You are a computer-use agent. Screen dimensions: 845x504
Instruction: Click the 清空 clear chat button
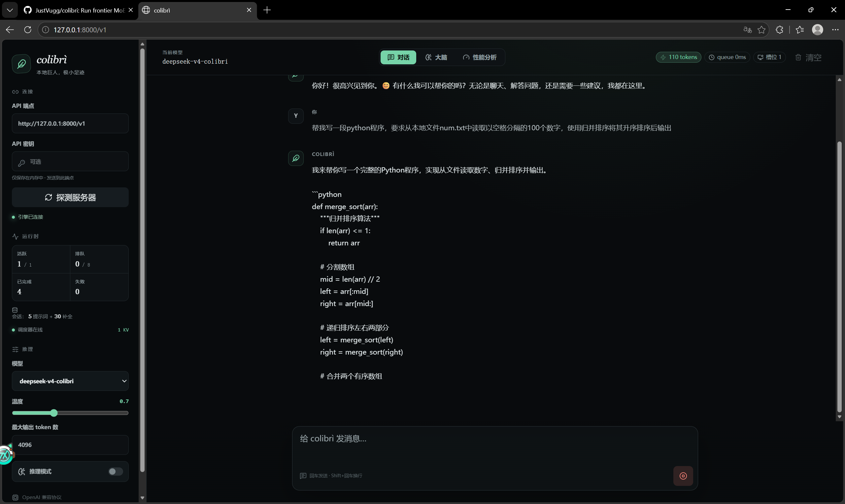pos(808,57)
